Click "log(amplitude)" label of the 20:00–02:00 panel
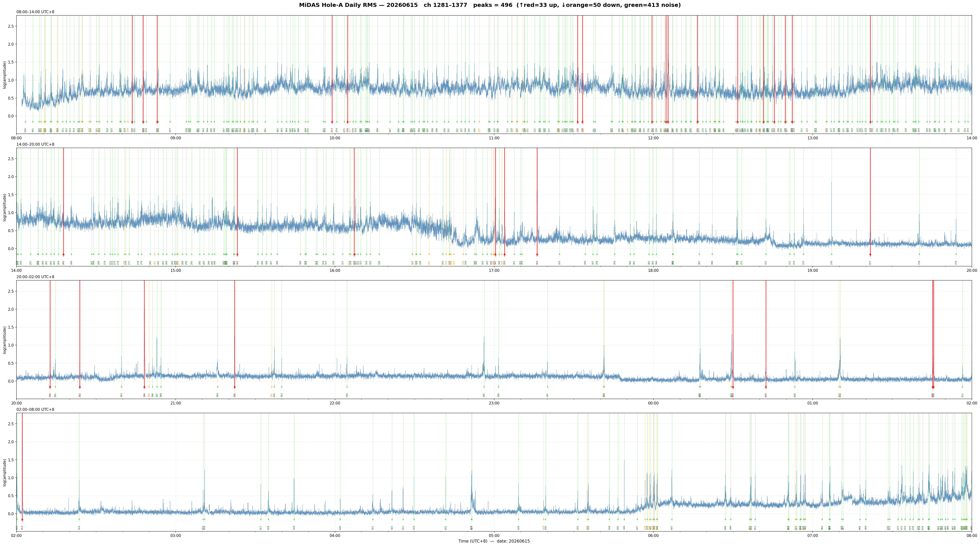The image size is (980, 546). pos(5,340)
